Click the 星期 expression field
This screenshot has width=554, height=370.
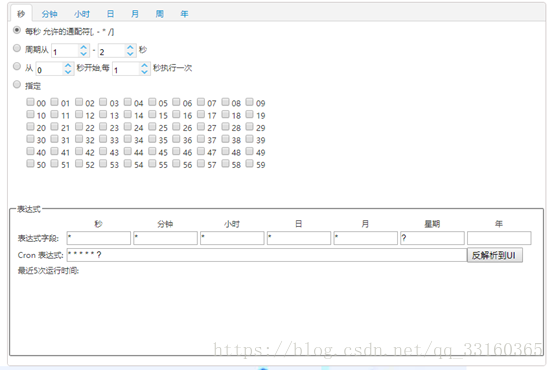(432, 238)
